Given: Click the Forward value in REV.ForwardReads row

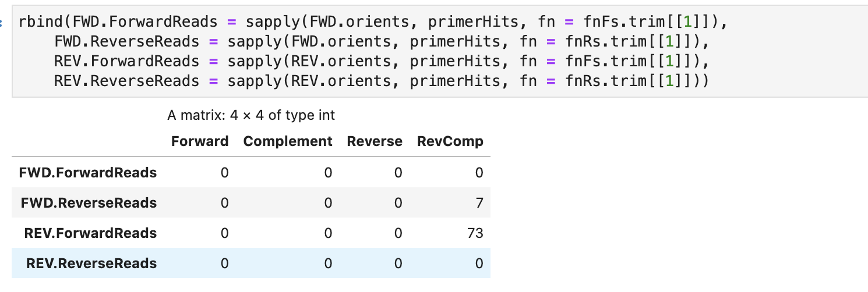Looking at the screenshot, I should coord(225,233).
